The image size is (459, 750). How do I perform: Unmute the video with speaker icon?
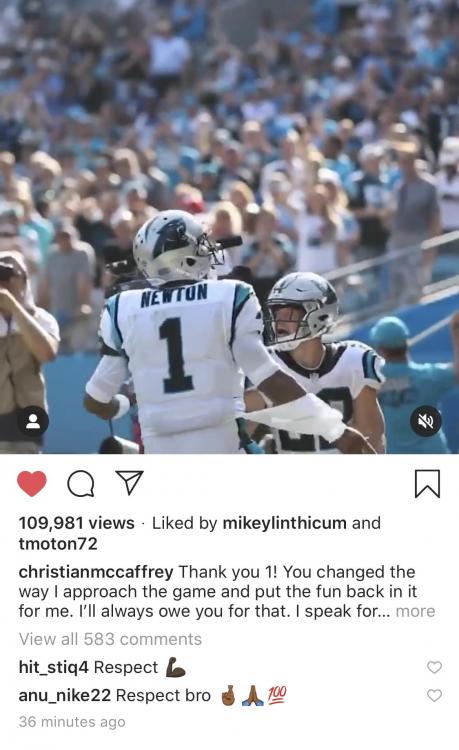(426, 421)
